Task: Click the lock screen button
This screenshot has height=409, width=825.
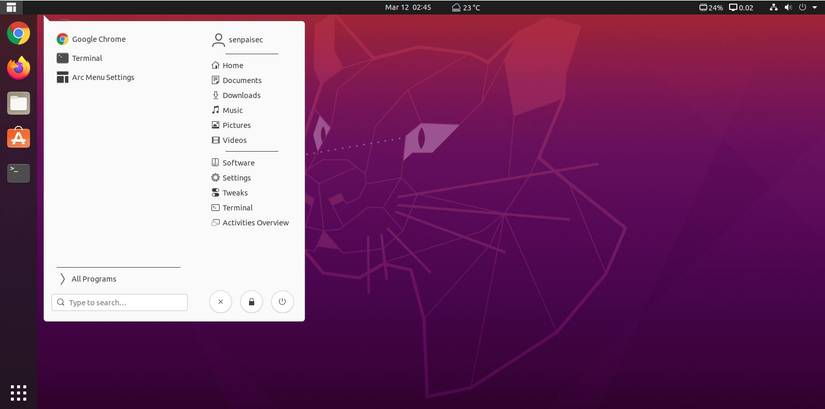Action: [x=251, y=302]
